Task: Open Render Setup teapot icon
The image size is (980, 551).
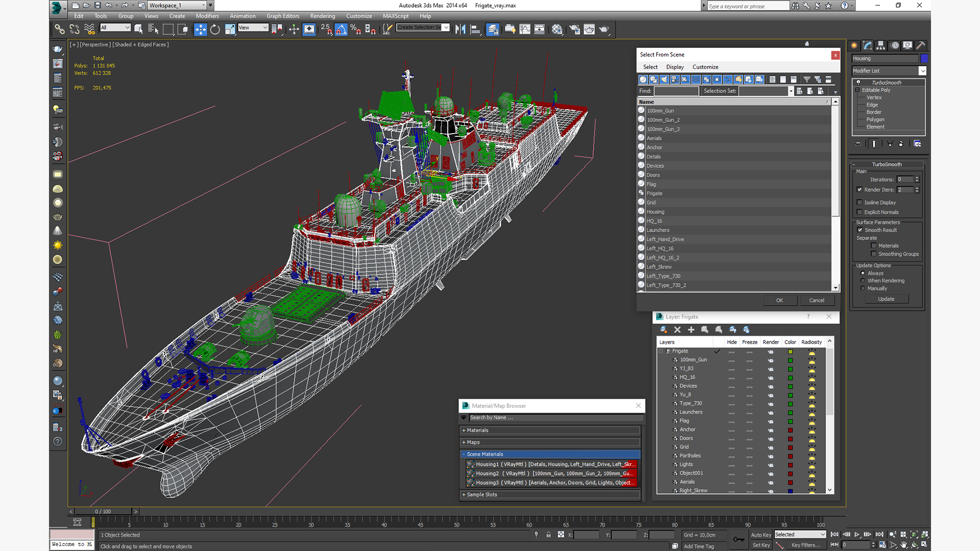Action: point(575,30)
